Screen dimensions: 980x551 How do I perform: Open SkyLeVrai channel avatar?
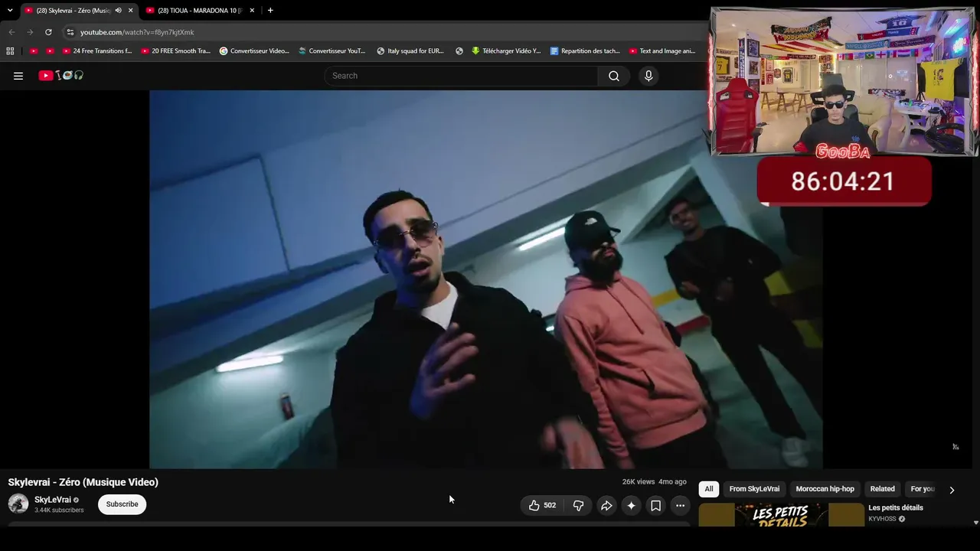(x=18, y=504)
